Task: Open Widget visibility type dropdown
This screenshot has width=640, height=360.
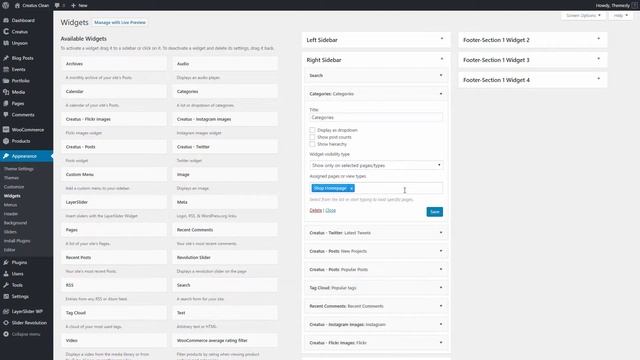Action: (x=376, y=165)
